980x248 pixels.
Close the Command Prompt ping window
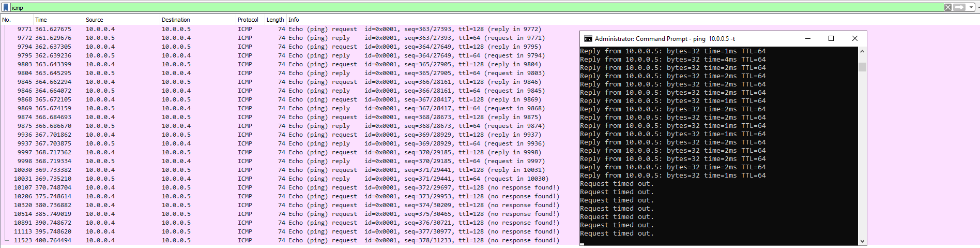click(x=855, y=39)
